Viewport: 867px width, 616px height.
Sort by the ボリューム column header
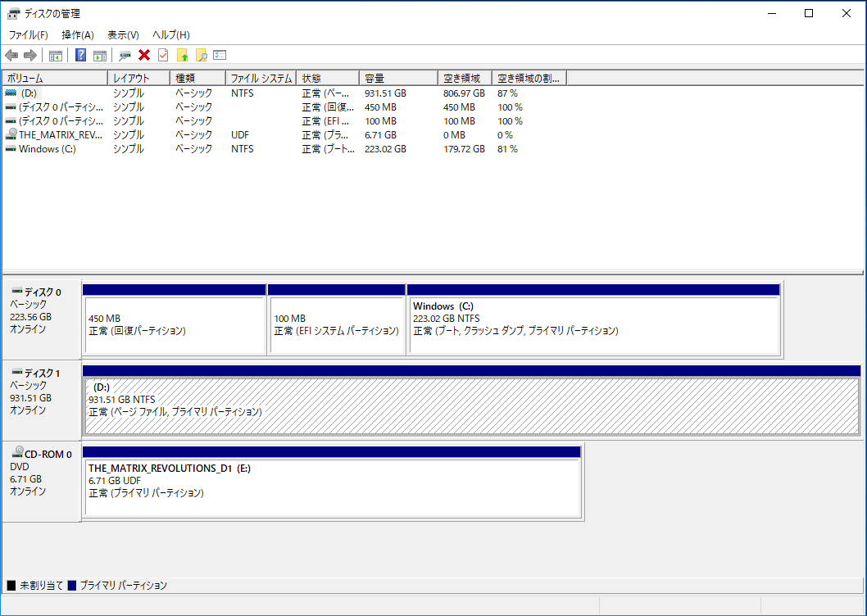[55, 78]
